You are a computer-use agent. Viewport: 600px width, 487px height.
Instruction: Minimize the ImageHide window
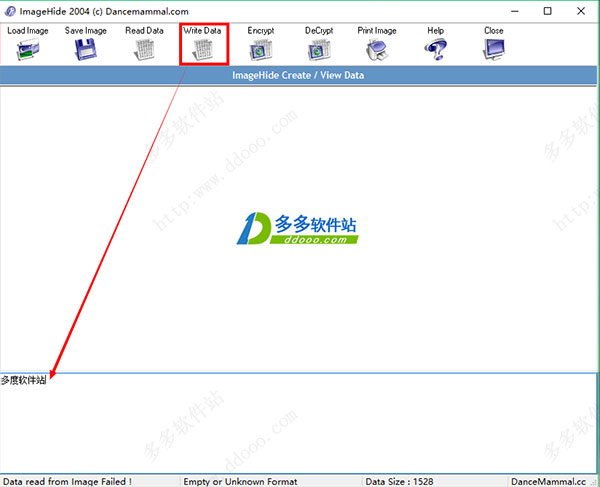515,11
